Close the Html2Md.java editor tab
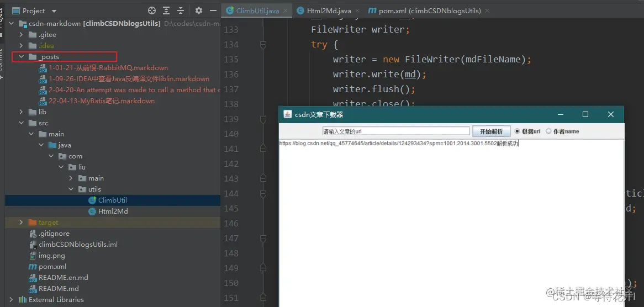 357,11
